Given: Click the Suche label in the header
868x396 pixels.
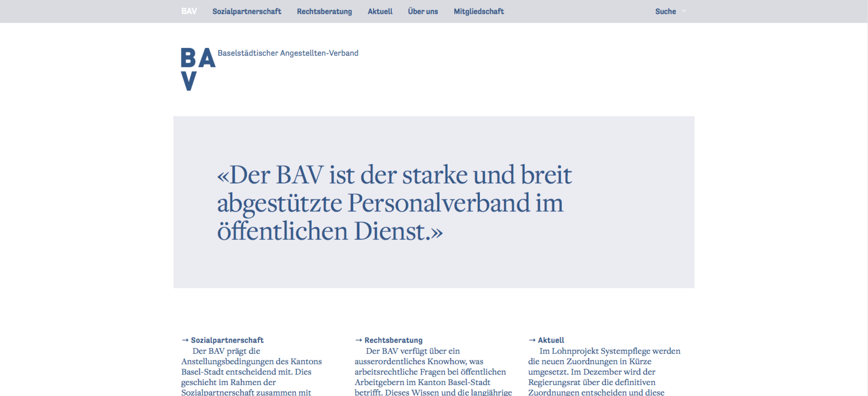Looking at the screenshot, I should click(666, 11).
